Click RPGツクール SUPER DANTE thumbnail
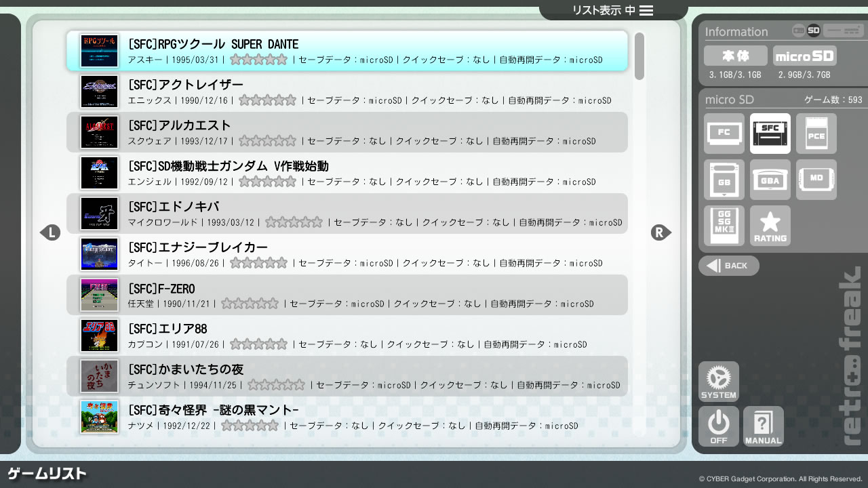This screenshot has width=868, height=488. [x=99, y=51]
